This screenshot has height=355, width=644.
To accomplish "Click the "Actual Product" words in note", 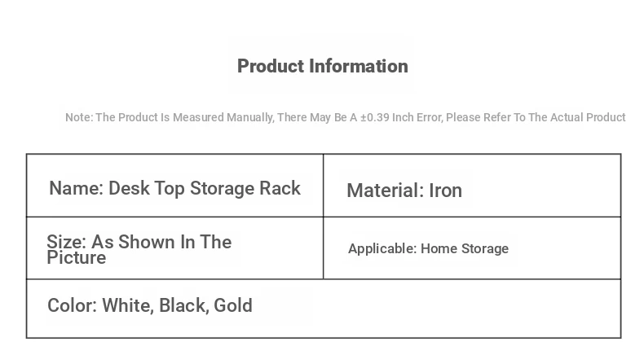I will [x=588, y=117].
